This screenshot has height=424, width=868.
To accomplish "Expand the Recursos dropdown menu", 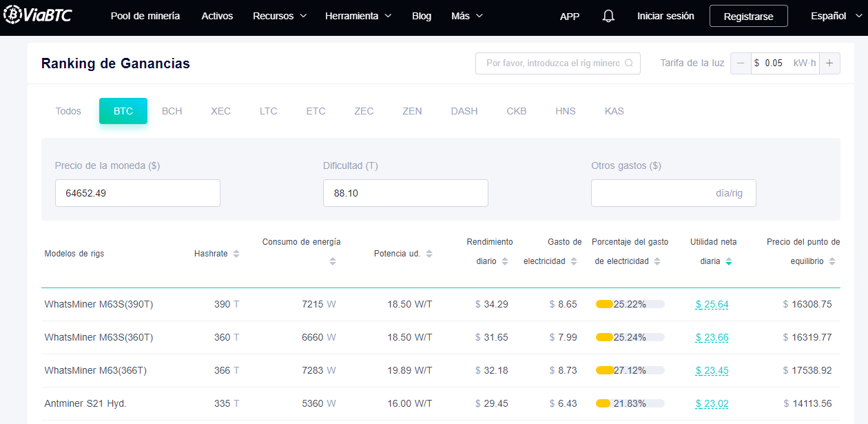I will point(280,16).
